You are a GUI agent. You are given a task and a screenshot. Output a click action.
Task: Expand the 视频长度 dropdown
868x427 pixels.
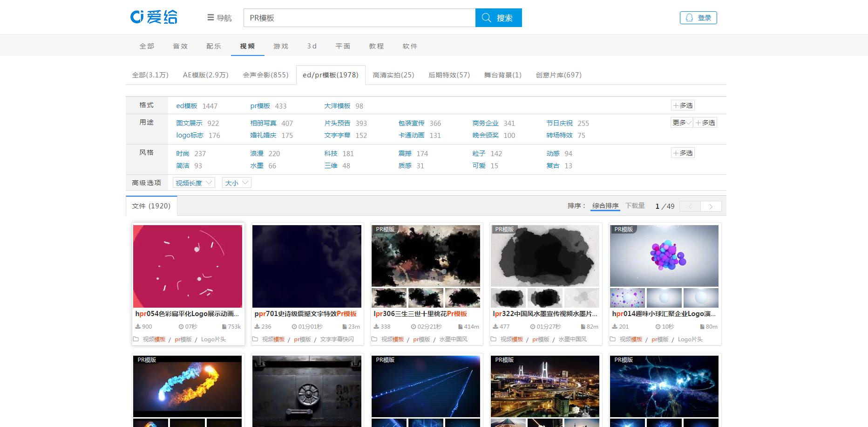[x=193, y=182]
